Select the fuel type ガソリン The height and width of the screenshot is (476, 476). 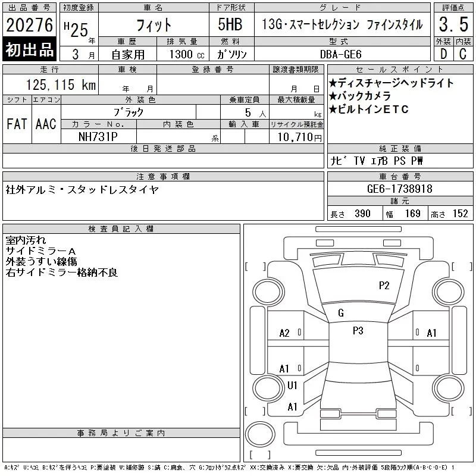tap(231, 54)
